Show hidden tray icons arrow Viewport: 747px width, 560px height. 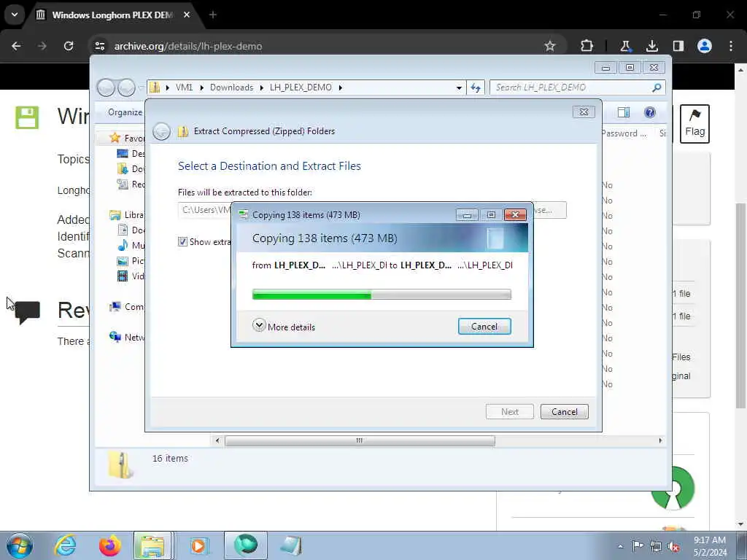pos(620,546)
